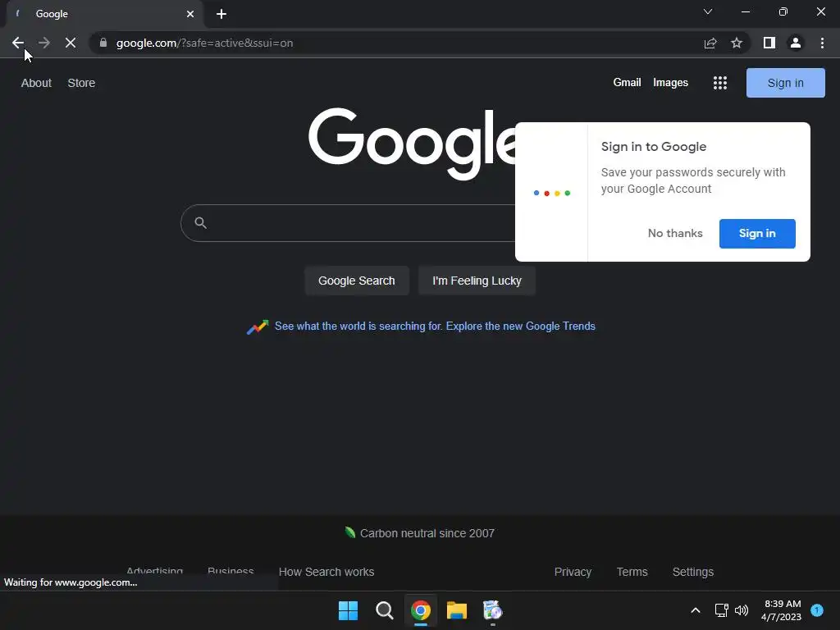Screen dimensions: 840x630
Task: Open the tab search chevron
Action: 708,11
